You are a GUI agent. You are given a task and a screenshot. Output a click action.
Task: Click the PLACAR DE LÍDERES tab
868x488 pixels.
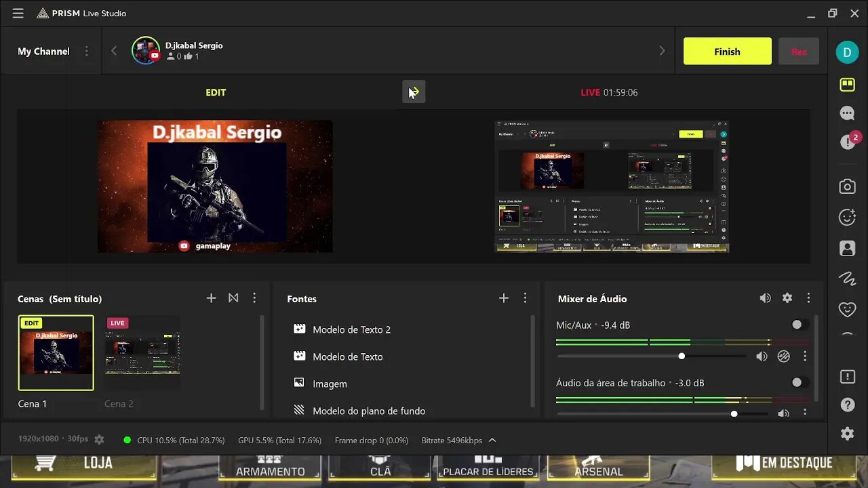(488, 468)
